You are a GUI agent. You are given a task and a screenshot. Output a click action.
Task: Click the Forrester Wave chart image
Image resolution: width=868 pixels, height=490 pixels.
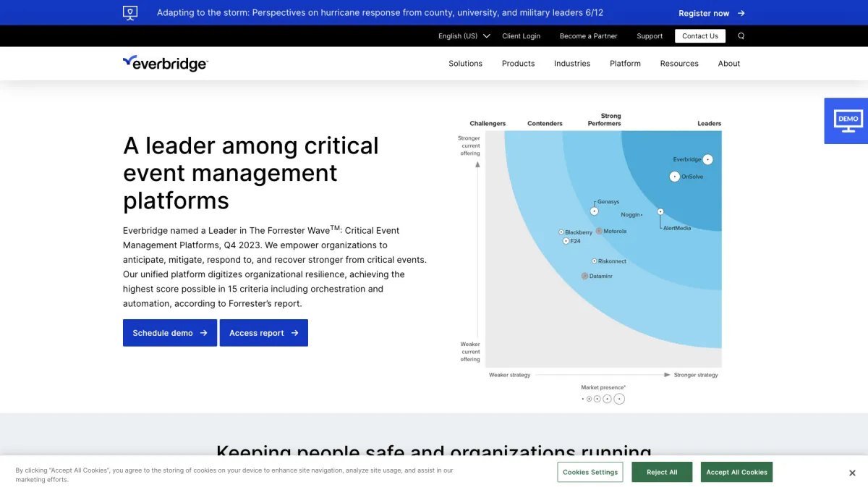click(590, 258)
